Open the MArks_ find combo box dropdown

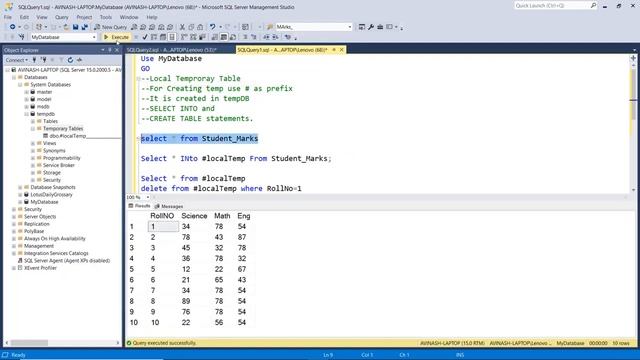(350, 27)
